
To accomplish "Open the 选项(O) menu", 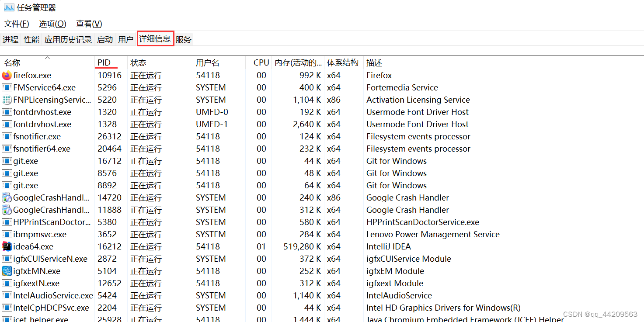I will (x=52, y=24).
